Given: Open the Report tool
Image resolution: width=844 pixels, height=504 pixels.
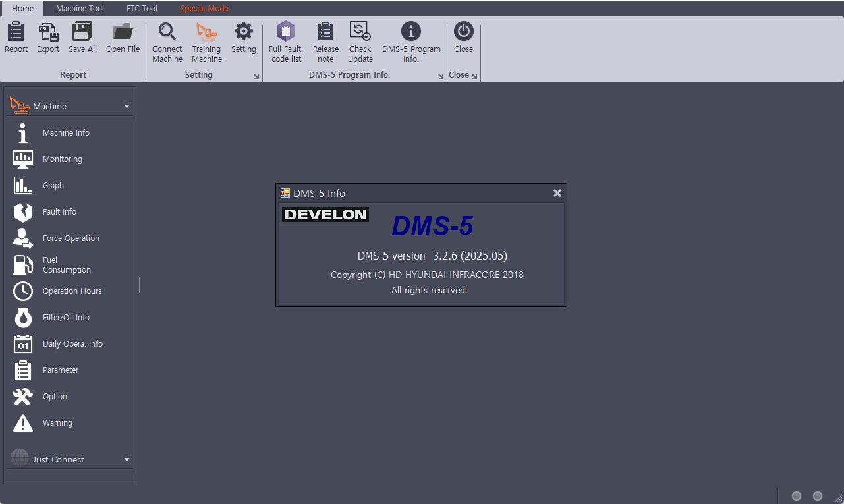Looking at the screenshot, I should [16, 38].
